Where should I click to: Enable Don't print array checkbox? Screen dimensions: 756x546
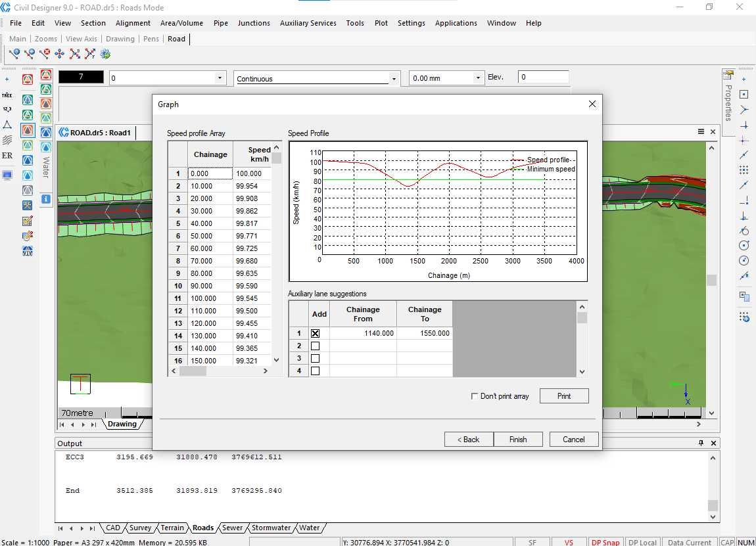click(x=475, y=396)
